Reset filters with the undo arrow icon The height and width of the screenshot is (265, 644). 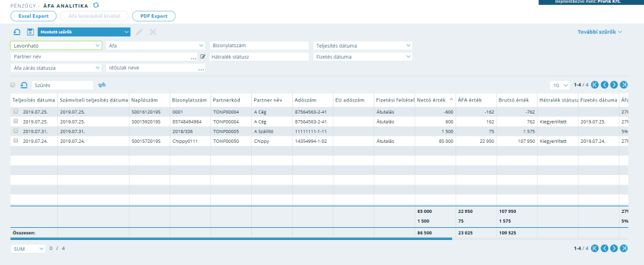17,32
